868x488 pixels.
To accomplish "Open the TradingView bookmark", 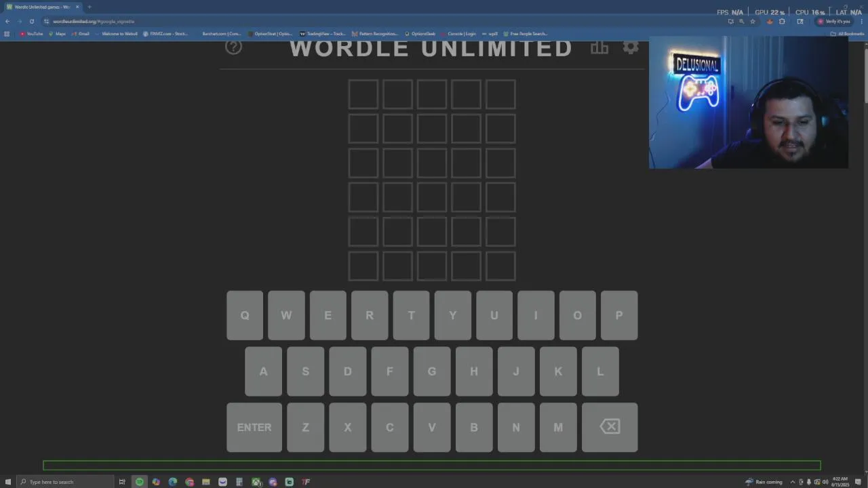I will [323, 34].
